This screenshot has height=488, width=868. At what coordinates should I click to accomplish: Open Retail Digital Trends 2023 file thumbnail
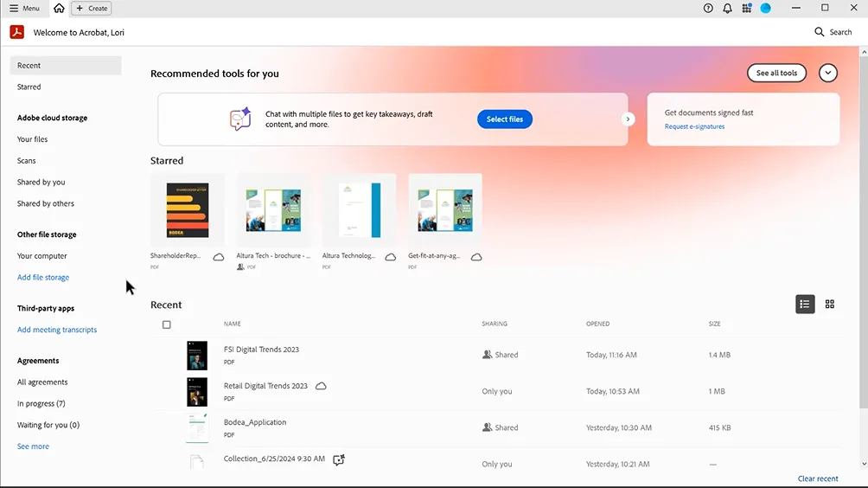(197, 392)
